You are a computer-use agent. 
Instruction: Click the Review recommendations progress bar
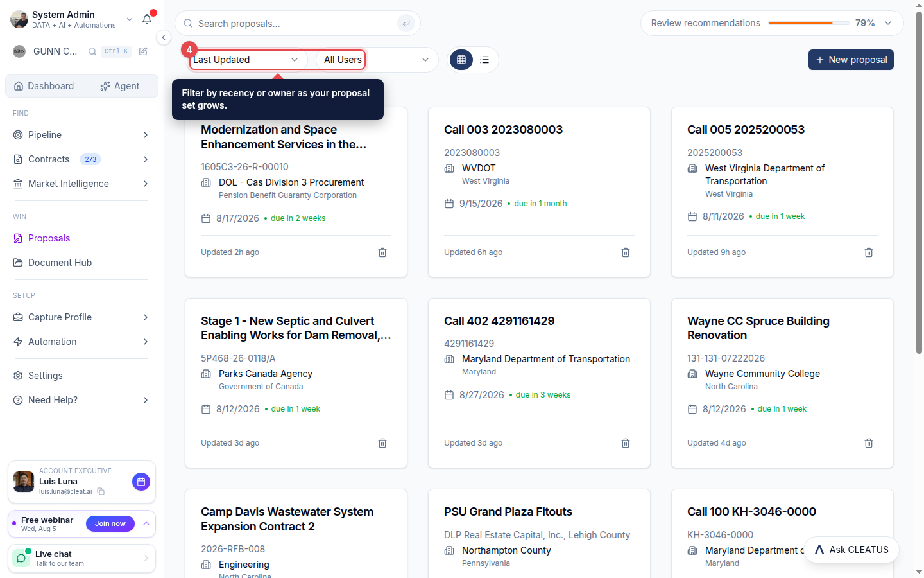(x=809, y=23)
